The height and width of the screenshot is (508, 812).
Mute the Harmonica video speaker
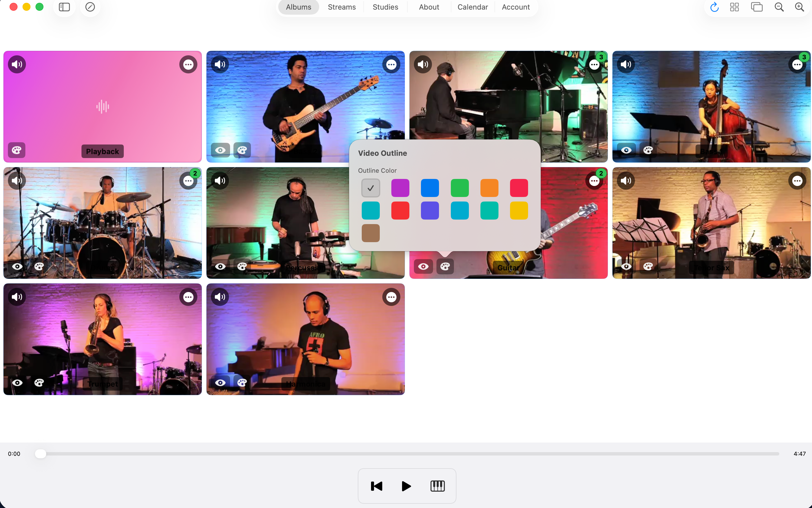[x=220, y=297]
